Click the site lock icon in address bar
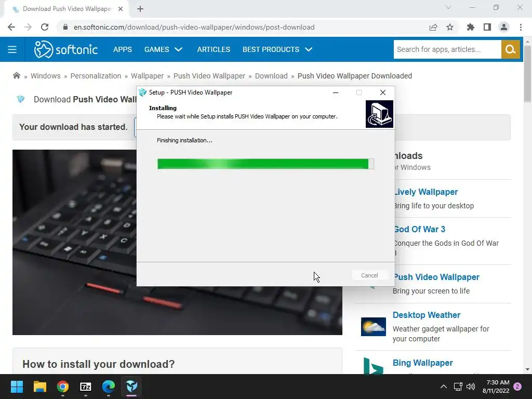This screenshot has height=399, width=532. (x=65, y=27)
